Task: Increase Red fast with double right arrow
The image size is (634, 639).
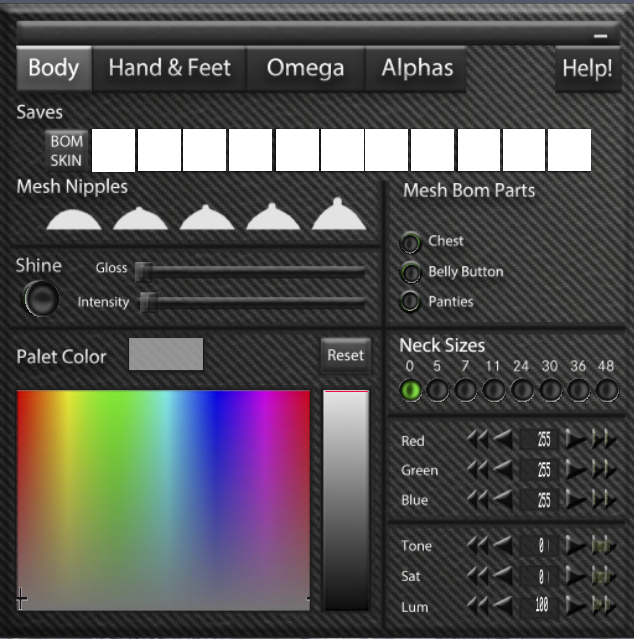Action: coord(604,440)
